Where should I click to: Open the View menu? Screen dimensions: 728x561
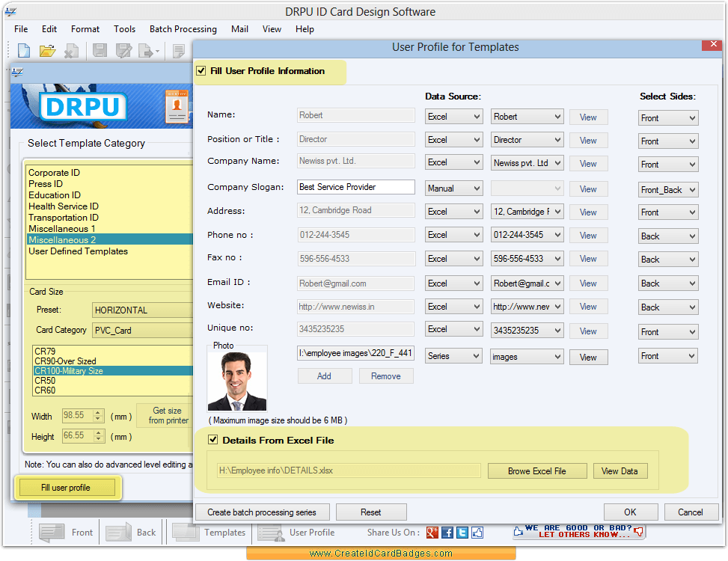pyautogui.click(x=272, y=28)
